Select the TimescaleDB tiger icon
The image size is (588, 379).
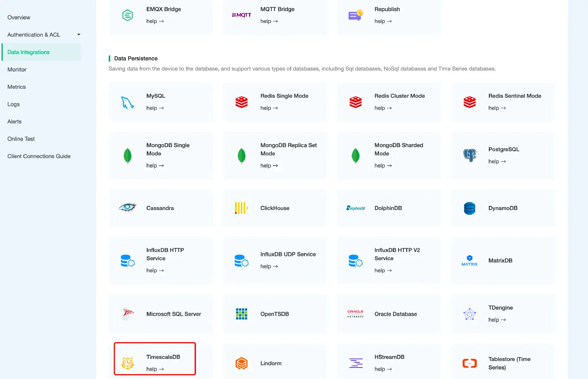pyautogui.click(x=127, y=363)
